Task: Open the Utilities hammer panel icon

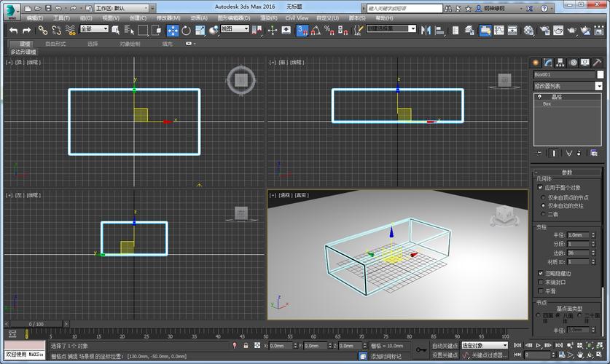Action: pos(598,63)
